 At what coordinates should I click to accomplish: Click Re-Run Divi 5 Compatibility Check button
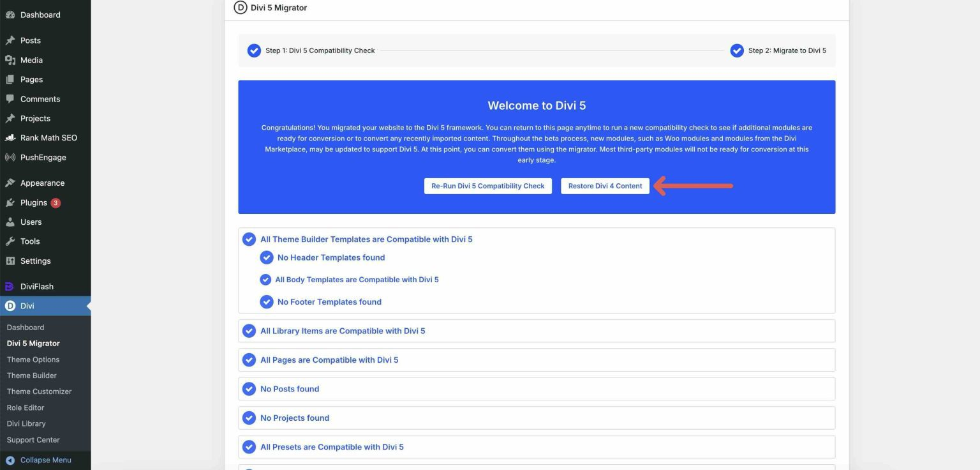[x=488, y=186]
